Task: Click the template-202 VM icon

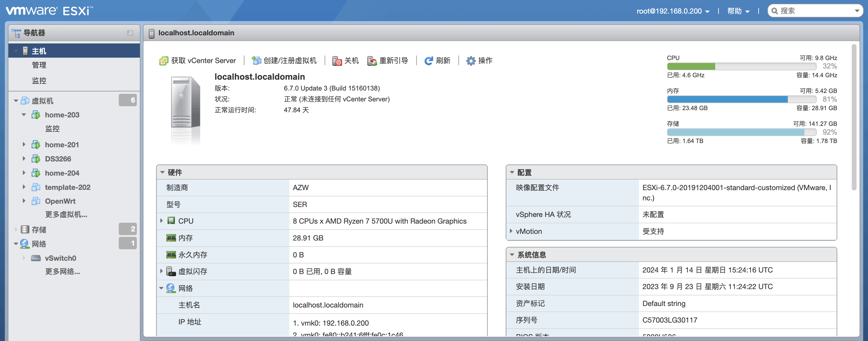Action: point(36,187)
